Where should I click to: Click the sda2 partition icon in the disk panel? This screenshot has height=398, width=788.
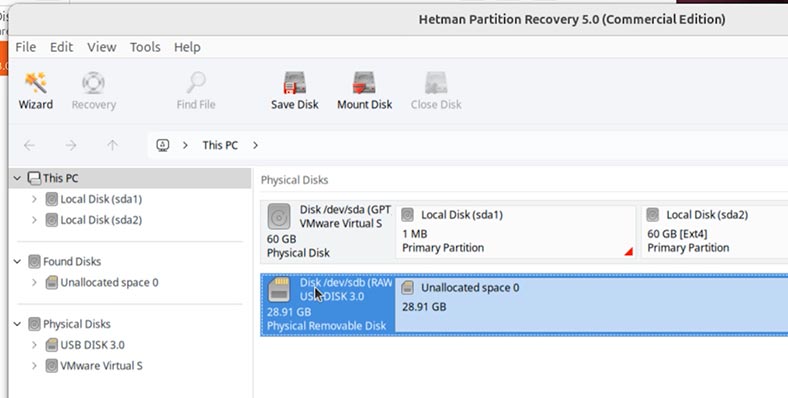tap(653, 215)
